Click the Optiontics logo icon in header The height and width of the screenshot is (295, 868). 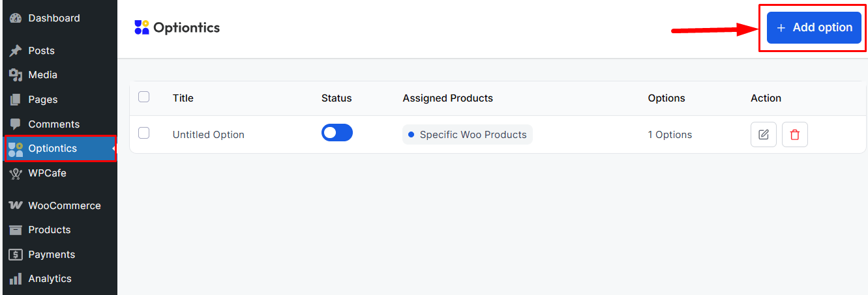[x=142, y=27]
